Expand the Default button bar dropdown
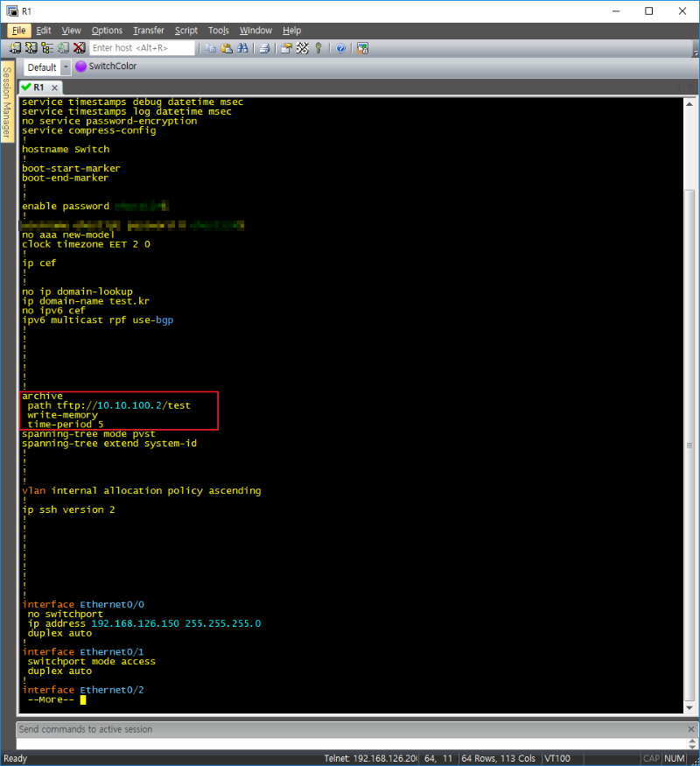700x766 pixels. tap(65, 67)
